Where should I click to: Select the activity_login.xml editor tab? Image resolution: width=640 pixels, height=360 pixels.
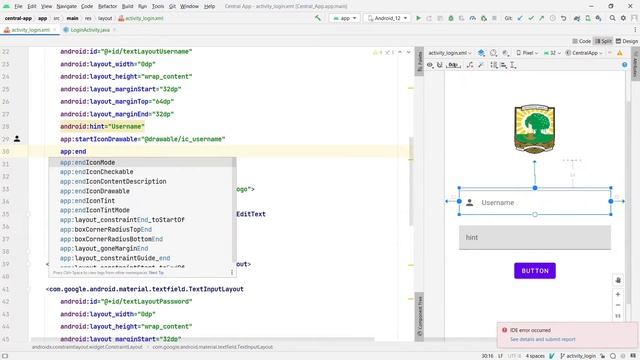coord(30,30)
